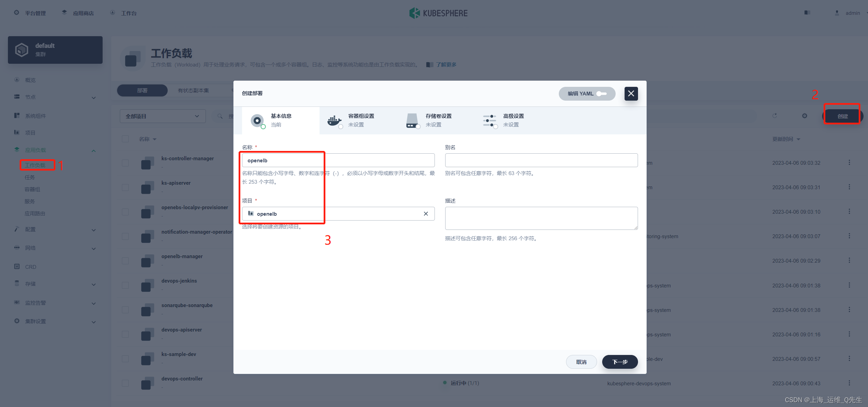Check the devops-jenkins row checkbox
This screenshot has width=868, height=407.
(x=125, y=285)
